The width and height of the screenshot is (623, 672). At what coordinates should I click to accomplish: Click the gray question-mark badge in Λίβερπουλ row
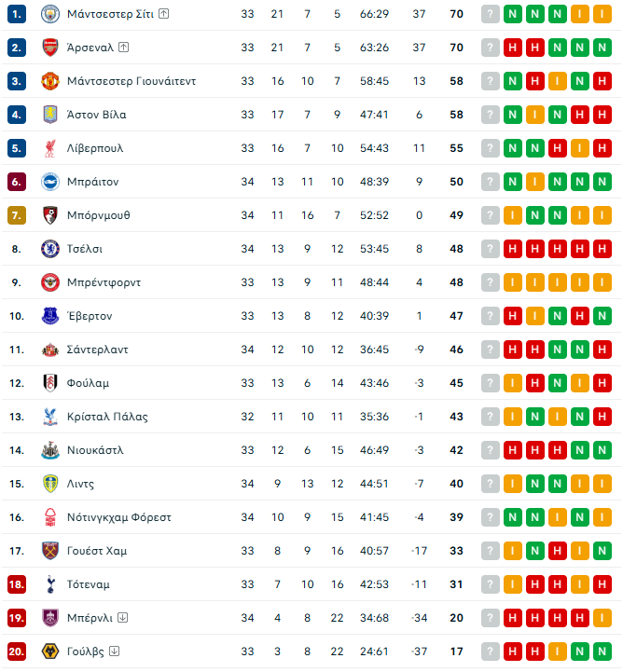pyautogui.click(x=491, y=148)
